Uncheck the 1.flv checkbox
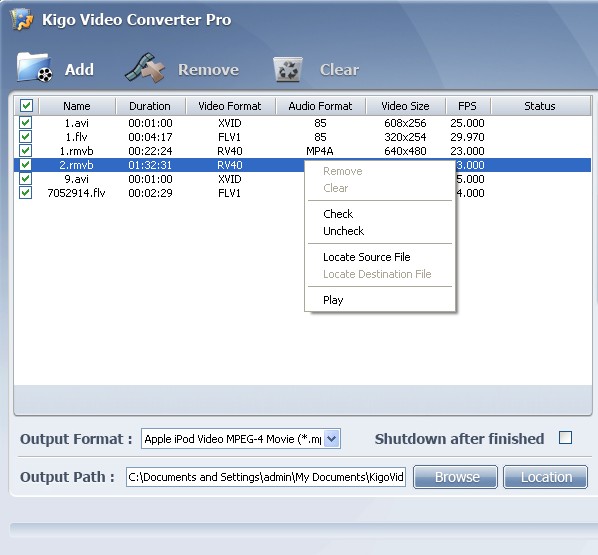Viewport: 598px width, 555px height. tap(26, 137)
